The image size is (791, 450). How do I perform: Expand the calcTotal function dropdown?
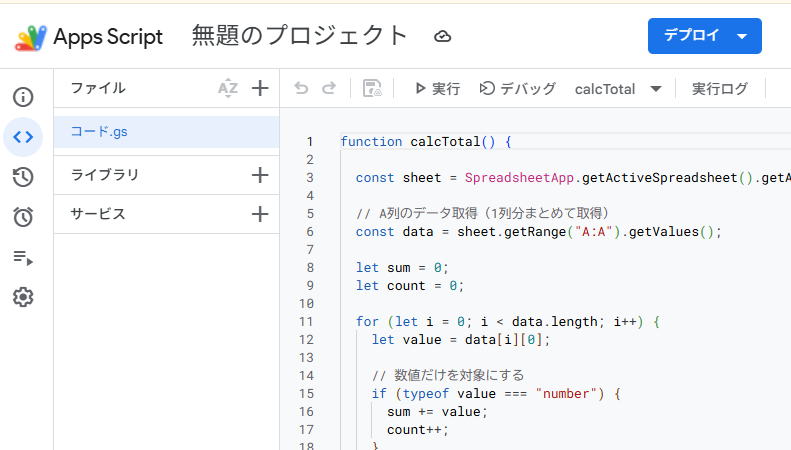click(x=618, y=89)
